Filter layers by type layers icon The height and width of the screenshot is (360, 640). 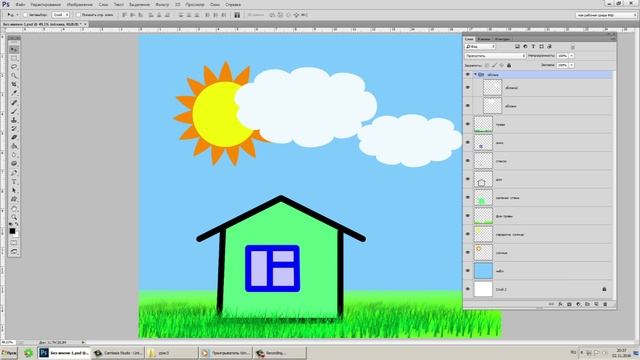(x=533, y=47)
